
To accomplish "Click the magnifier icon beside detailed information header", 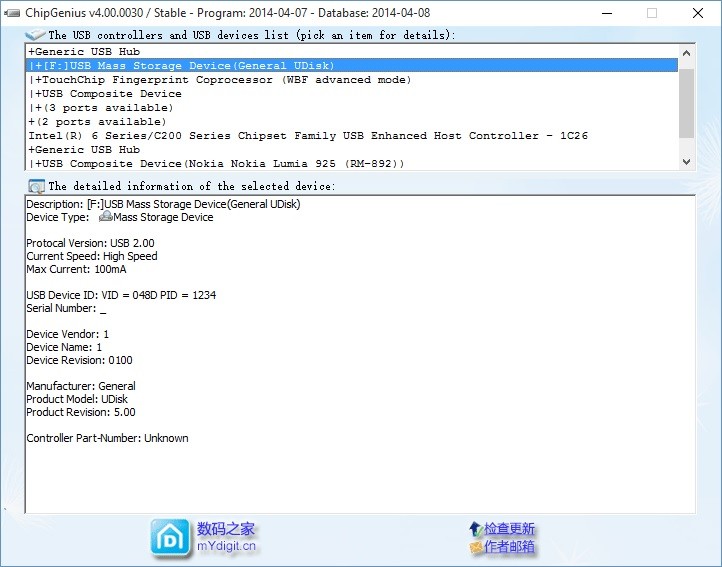I will tap(37, 186).
